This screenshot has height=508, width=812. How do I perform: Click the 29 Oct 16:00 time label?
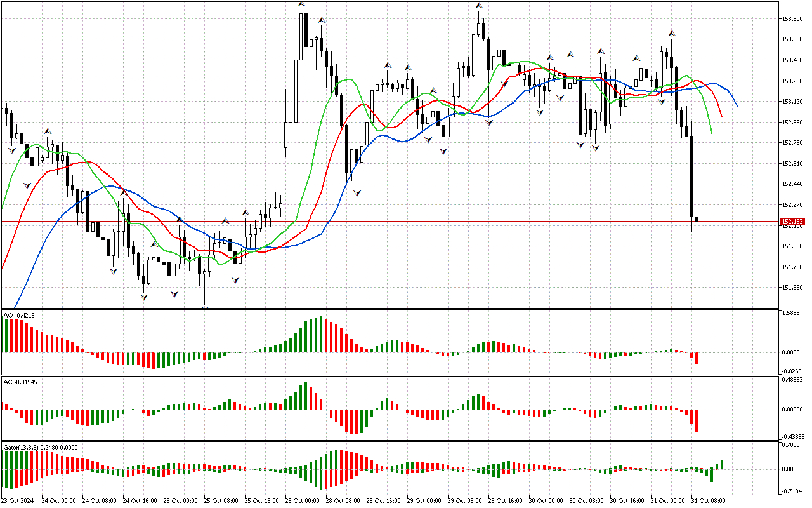click(506, 501)
